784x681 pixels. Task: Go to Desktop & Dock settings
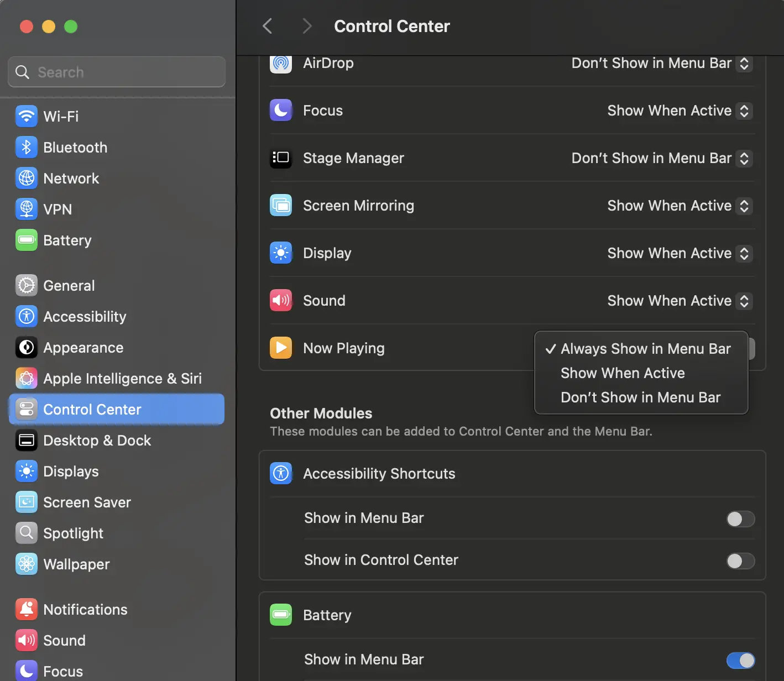coord(97,441)
